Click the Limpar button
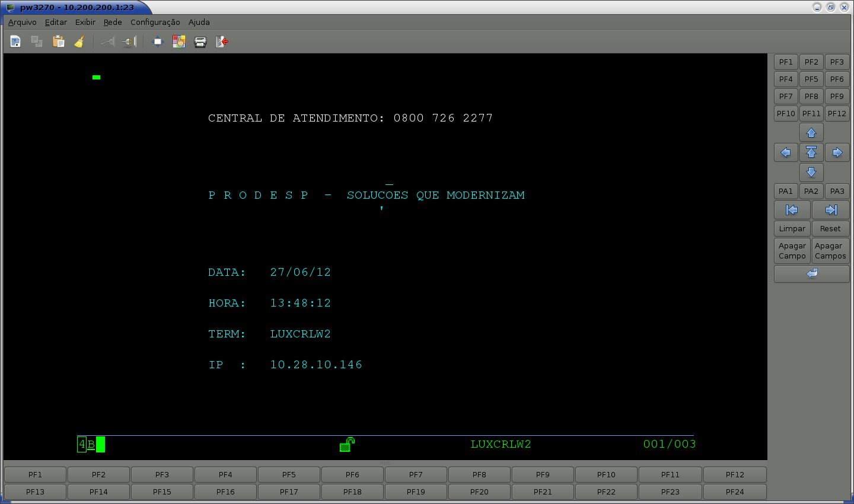 [x=792, y=228]
